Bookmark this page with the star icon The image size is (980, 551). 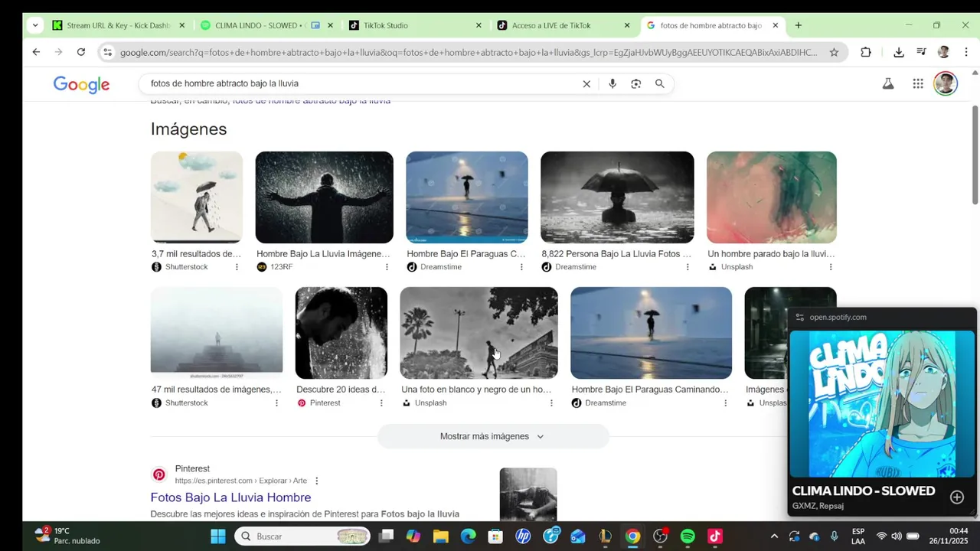pos(834,52)
